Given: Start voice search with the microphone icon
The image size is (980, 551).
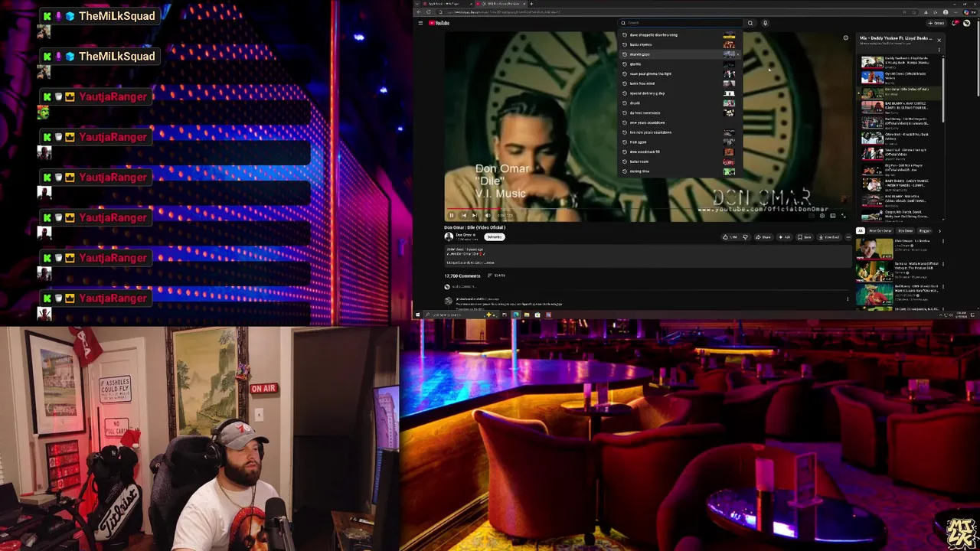Looking at the screenshot, I should 765,23.
